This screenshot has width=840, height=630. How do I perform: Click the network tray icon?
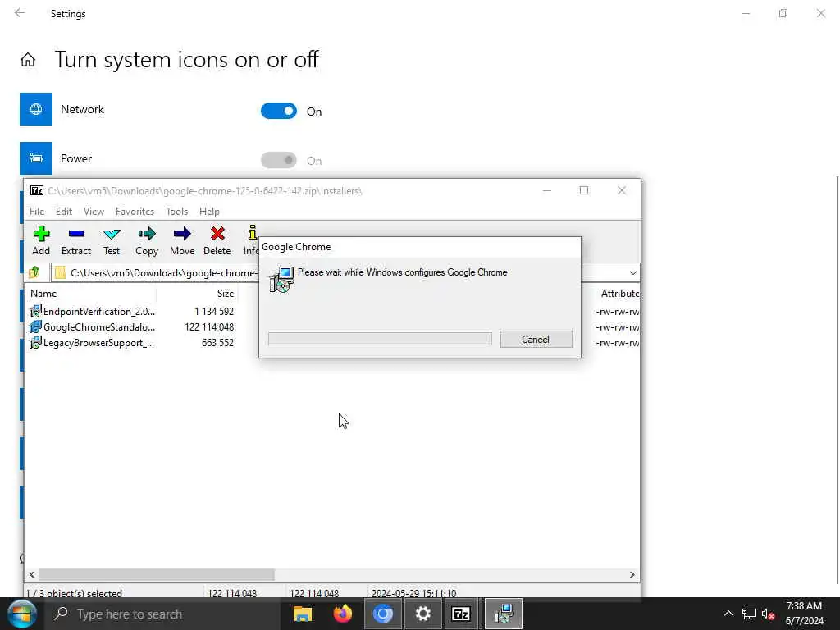coord(749,614)
